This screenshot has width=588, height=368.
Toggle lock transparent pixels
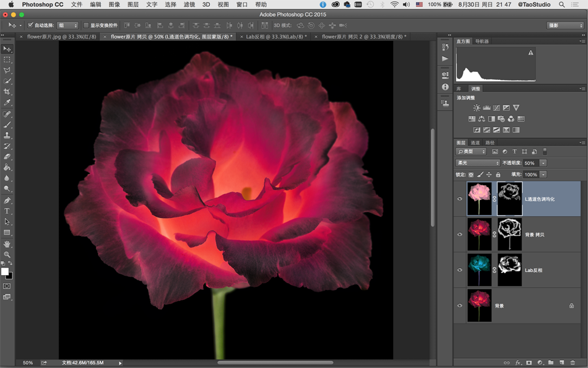pos(471,175)
